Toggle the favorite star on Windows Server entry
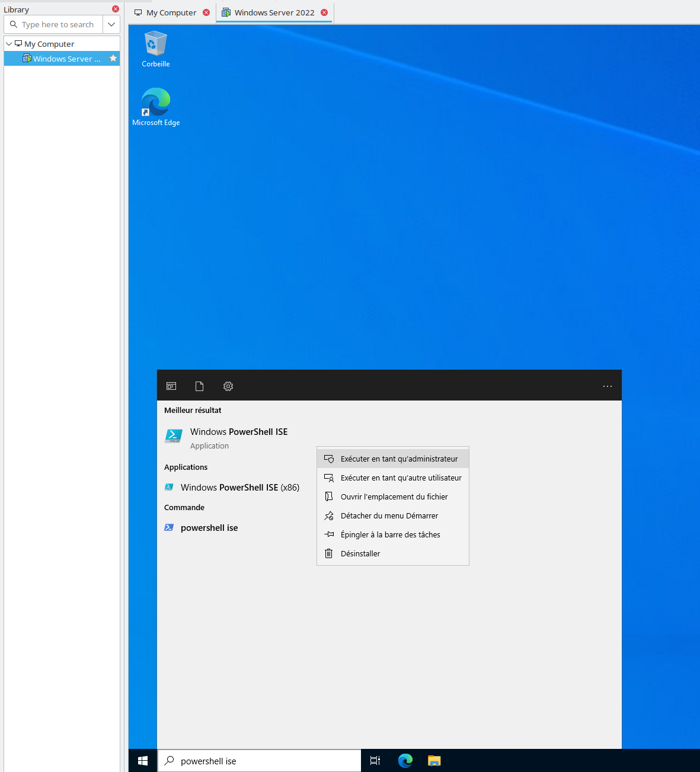Viewport: 700px width, 772px height. point(113,58)
